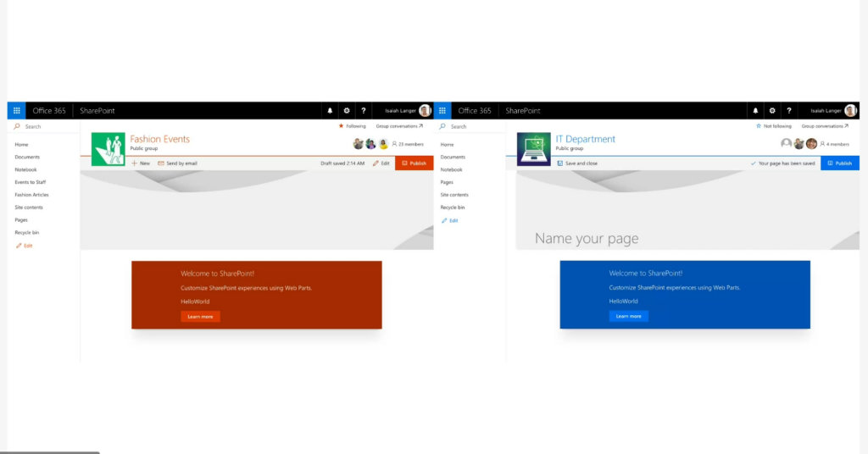Image resolution: width=868 pixels, height=454 pixels.
Task: Click Search box in IT Department sidebar
Action: point(470,127)
